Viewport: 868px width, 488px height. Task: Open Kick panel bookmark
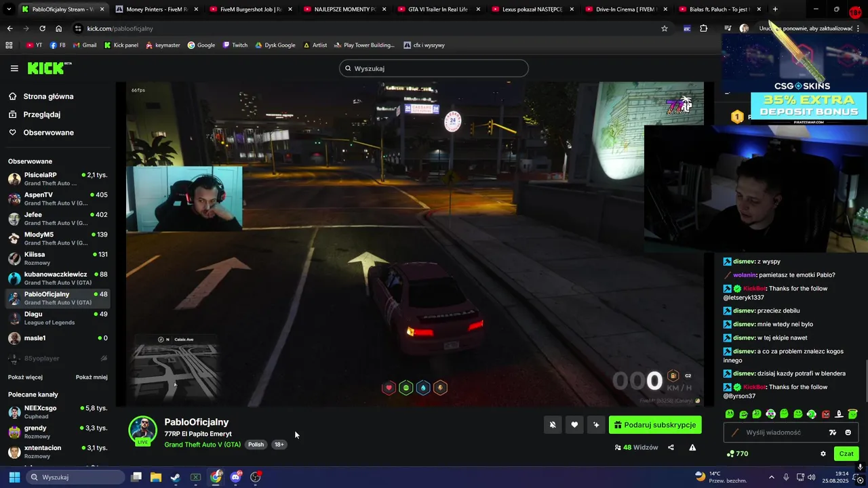[121, 45]
